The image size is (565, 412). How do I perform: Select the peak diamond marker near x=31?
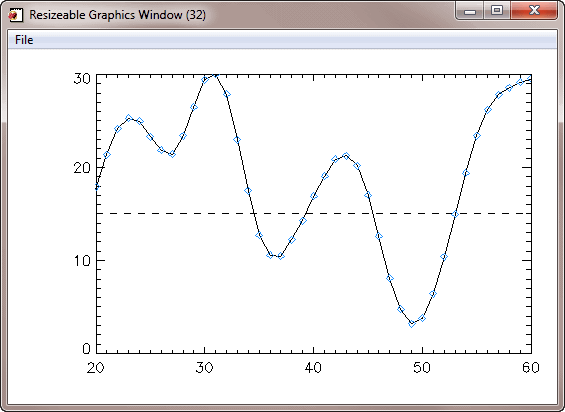click(x=215, y=75)
